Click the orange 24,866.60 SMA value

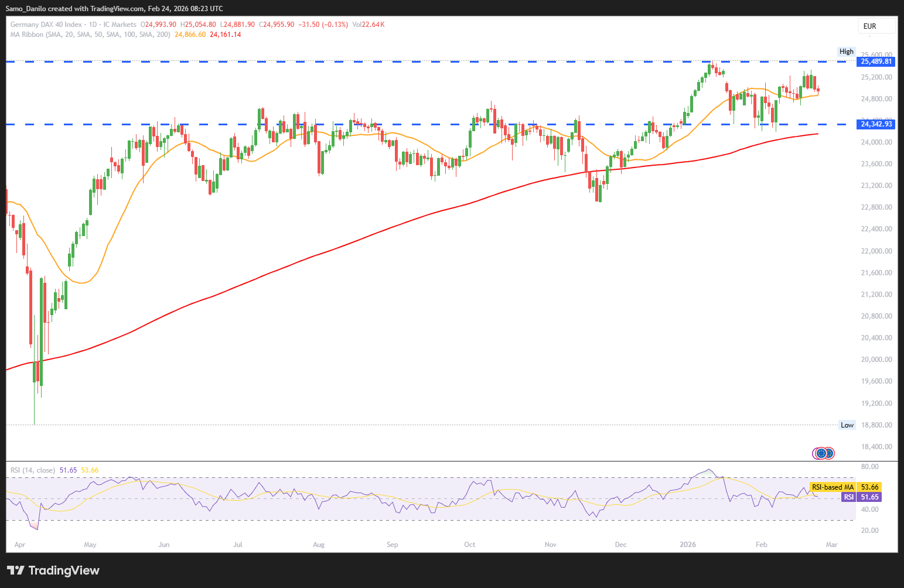tap(190, 35)
